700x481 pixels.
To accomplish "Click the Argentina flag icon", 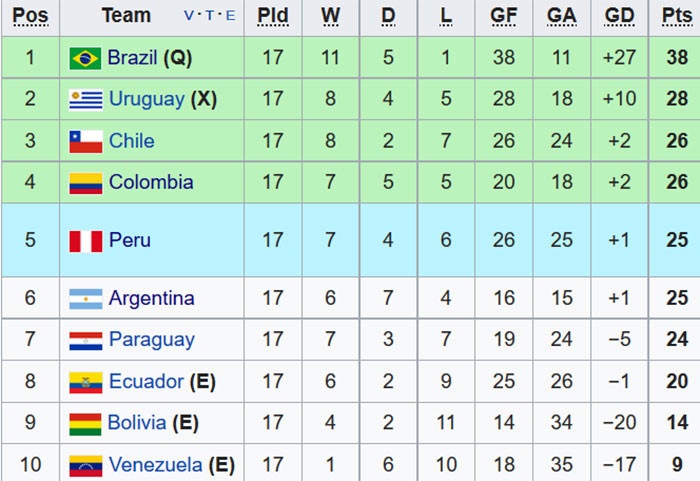I will pos(85,299).
